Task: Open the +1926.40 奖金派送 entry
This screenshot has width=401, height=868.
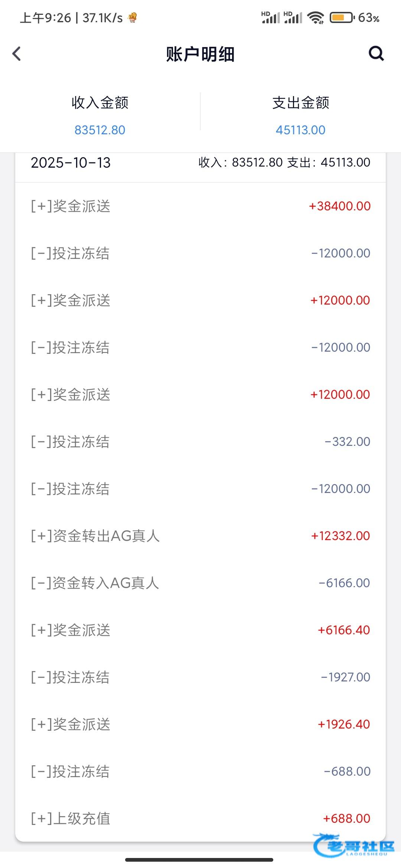Action: pos(200,724)
